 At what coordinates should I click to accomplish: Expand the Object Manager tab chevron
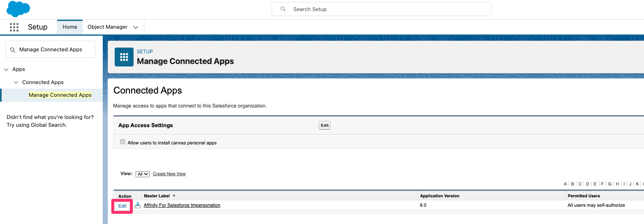point(136,27)
